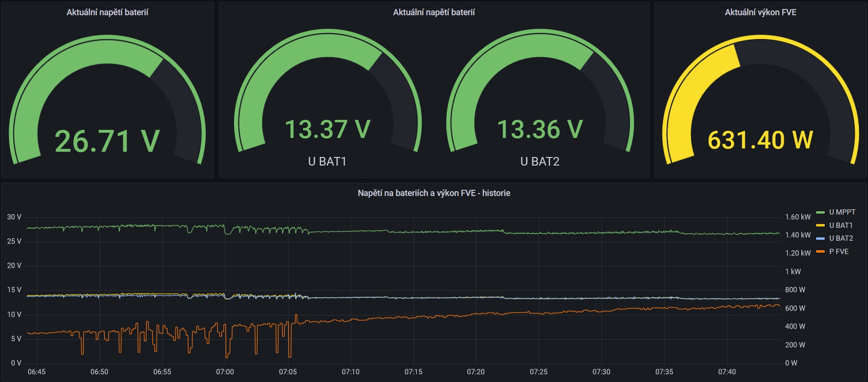Click the 15 V left axis label
Screen dimensions: 868x382
(14, 290)
